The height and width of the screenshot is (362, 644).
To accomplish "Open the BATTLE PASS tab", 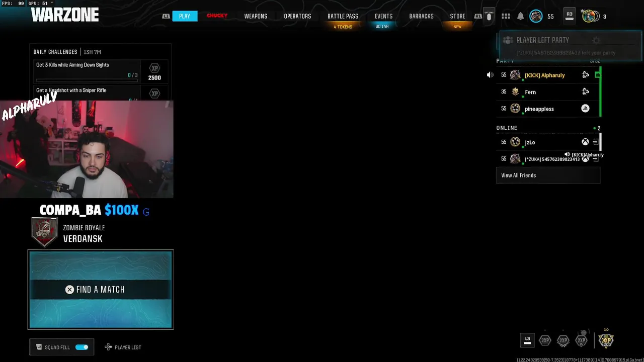I will (343, 16).
